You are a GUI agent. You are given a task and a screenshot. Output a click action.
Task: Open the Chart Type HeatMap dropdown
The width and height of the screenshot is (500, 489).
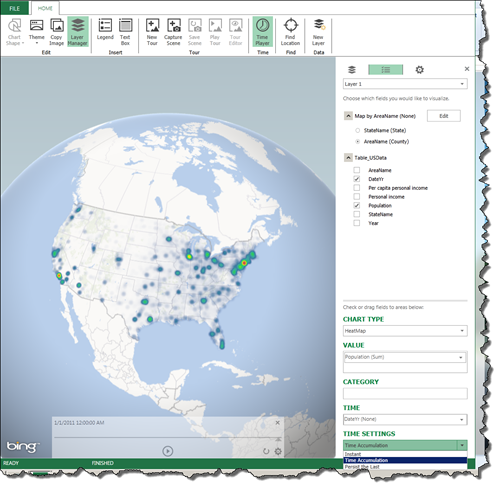click(x=405, y=331)
